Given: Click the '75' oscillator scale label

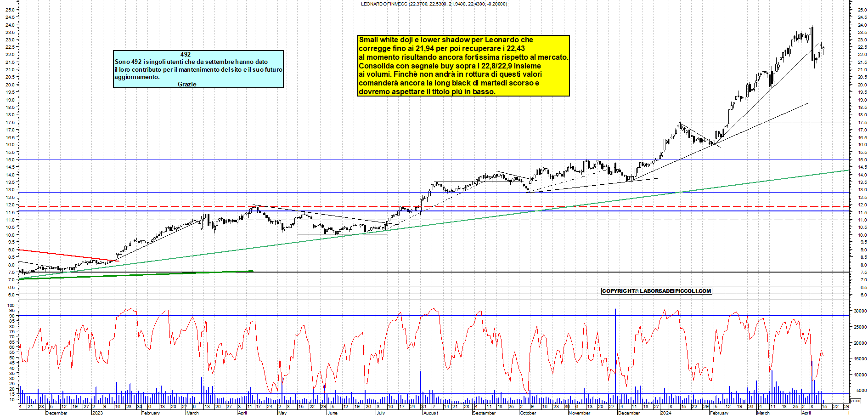Looking at the screenshot, I should point(12,332).
